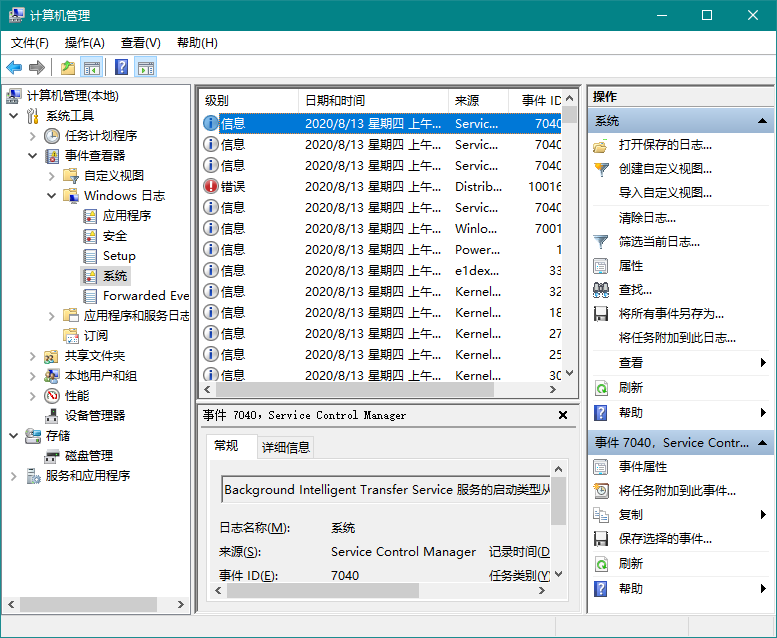Viewport: 777px width, 638px height.
Task: Click the red 错误 event row
Action: click(x=232, y=186)
